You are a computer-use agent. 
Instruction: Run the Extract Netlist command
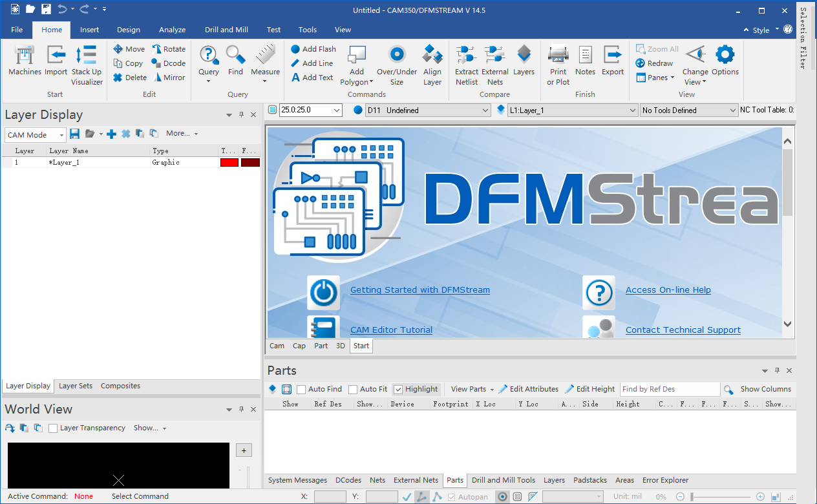tap(467, 65)
